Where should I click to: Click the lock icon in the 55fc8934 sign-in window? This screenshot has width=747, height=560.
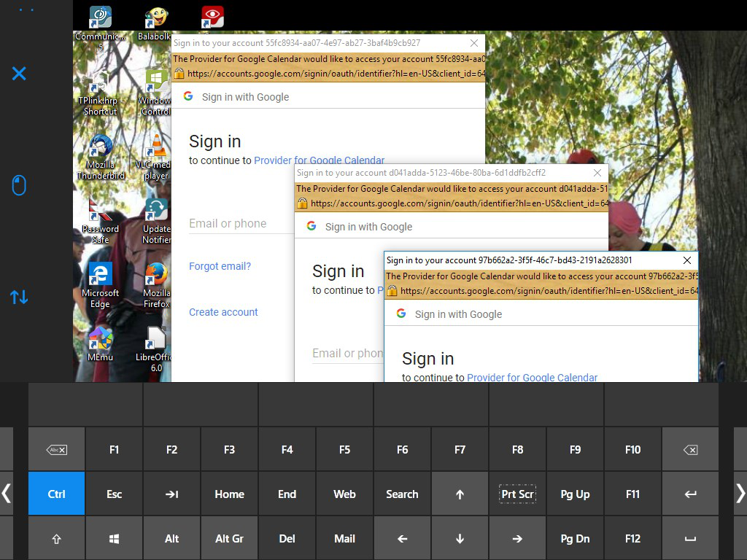(179, 74)
